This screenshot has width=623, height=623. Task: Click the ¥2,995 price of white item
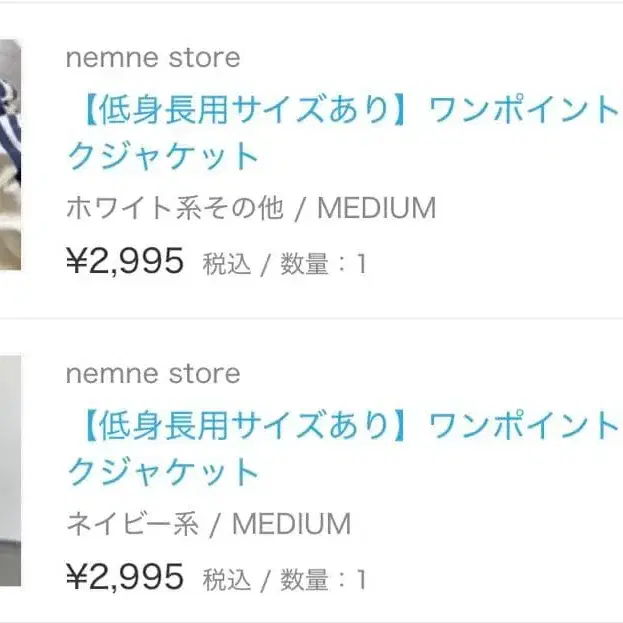pyautogui.click(x=125, y=261)
